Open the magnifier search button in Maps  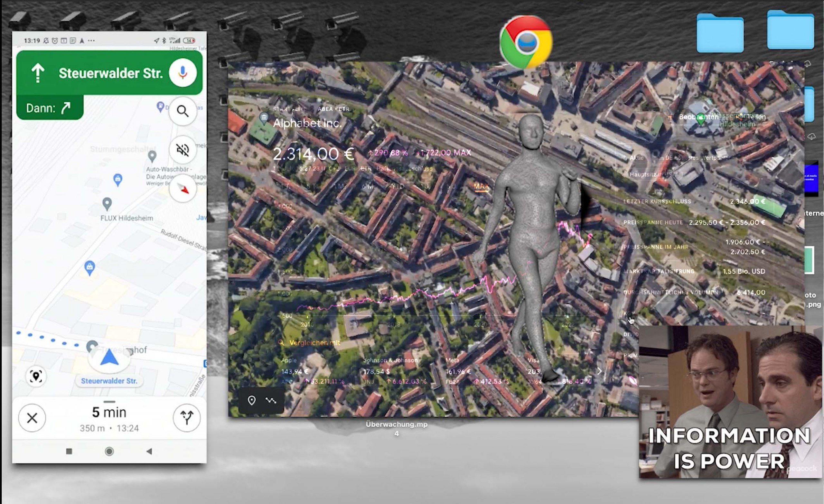183,111
